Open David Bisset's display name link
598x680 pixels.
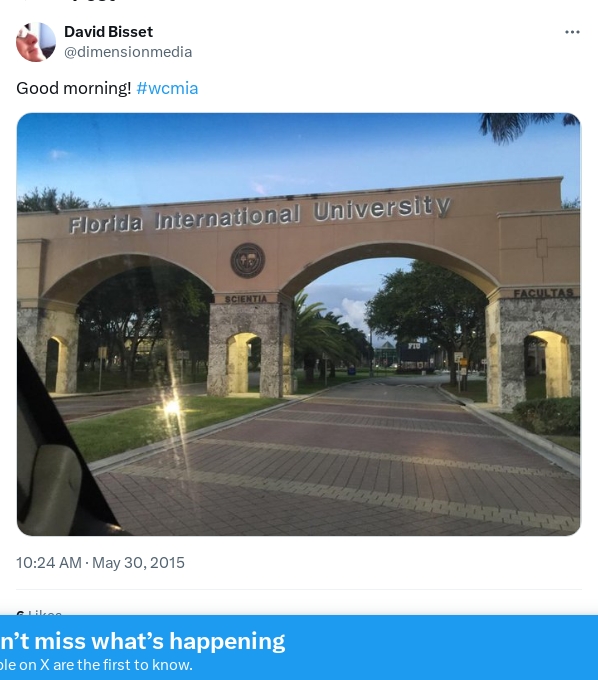(108, 32)
